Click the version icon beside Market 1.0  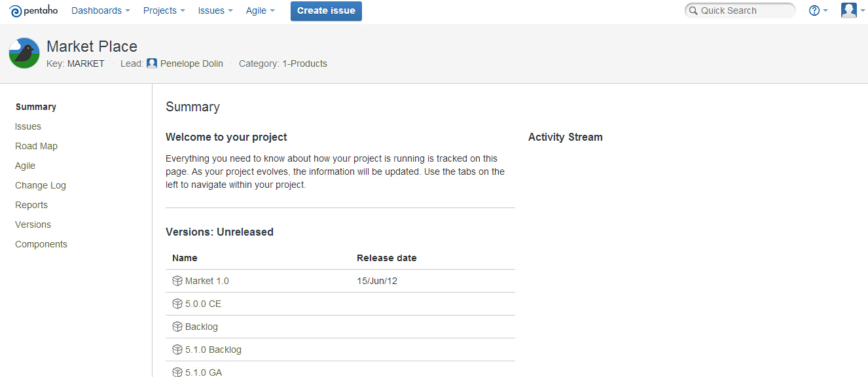177,281
